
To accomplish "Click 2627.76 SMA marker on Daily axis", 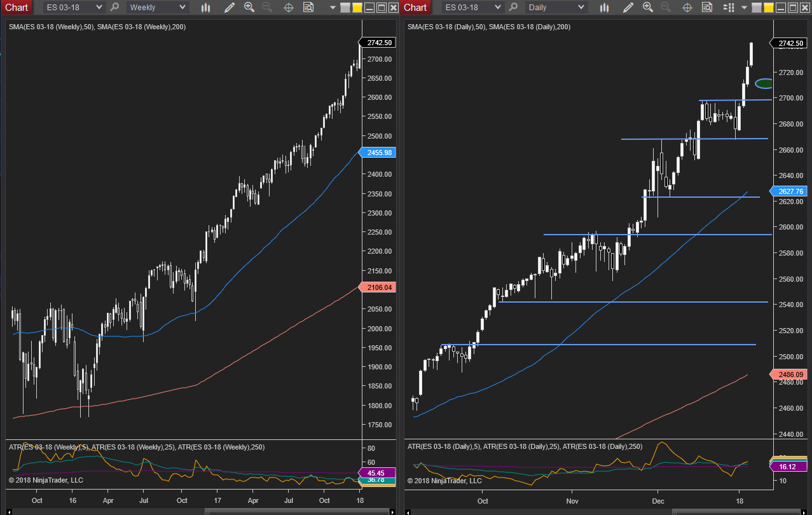I will point(789,191).
